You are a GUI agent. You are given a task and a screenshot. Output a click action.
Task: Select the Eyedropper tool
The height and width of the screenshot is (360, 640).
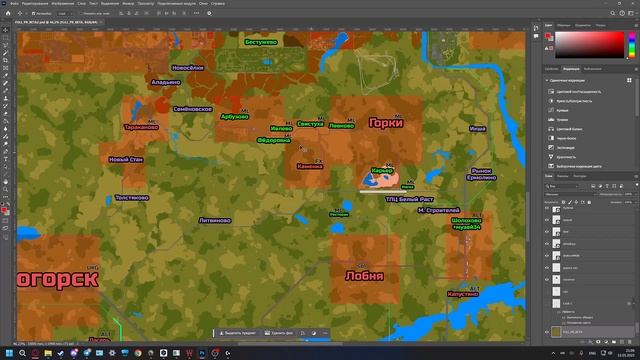(x=5, y=76)
